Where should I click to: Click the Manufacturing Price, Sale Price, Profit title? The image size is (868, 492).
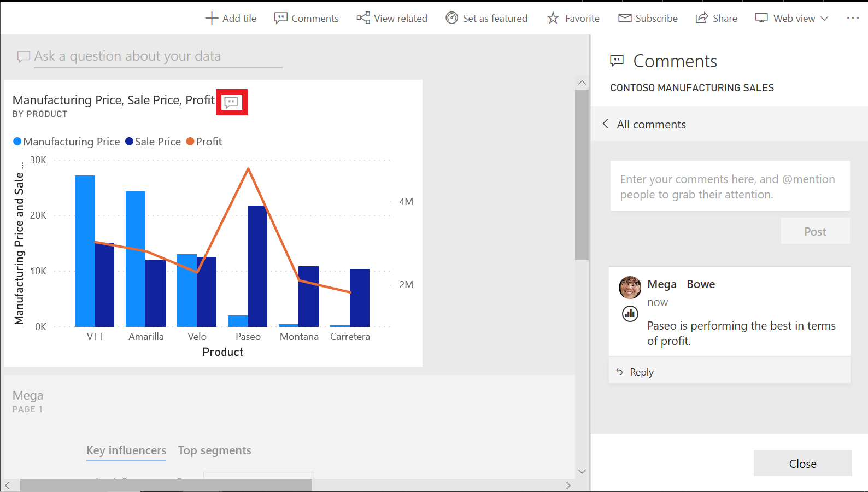click(x=114, y=100)
